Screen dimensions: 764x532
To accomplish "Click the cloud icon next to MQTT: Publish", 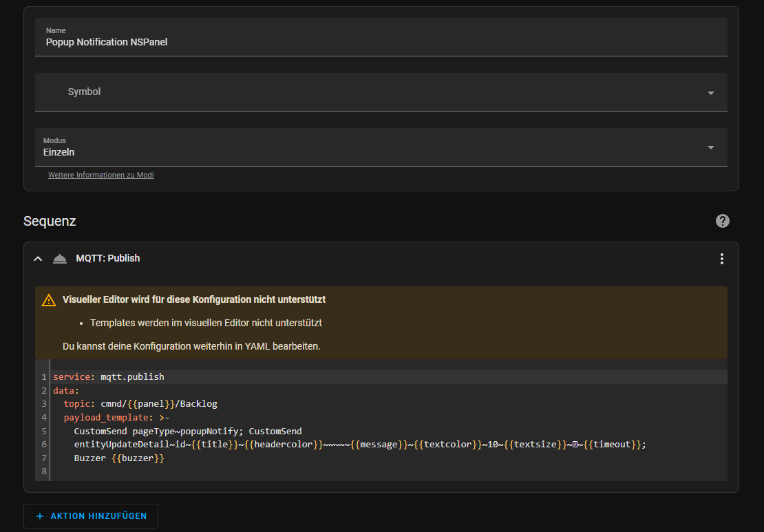I will (59, 258).
